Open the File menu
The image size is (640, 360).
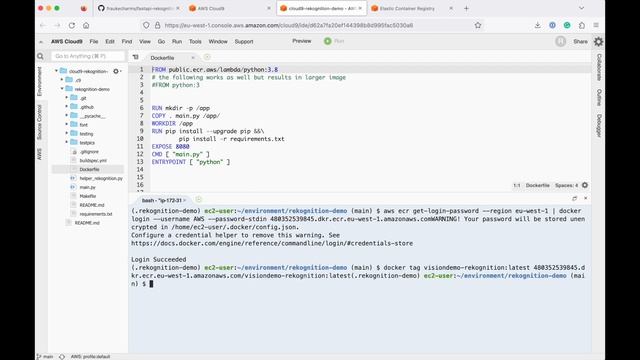pyautogui.click(x=94, y=42)
